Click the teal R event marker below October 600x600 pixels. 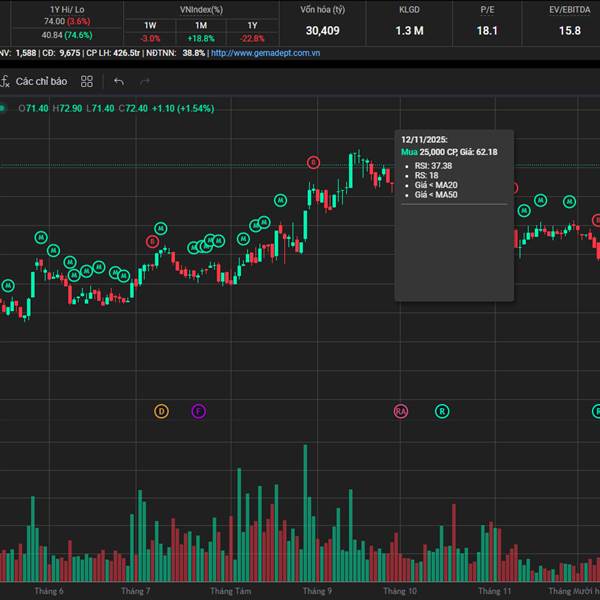coord(442,411)
